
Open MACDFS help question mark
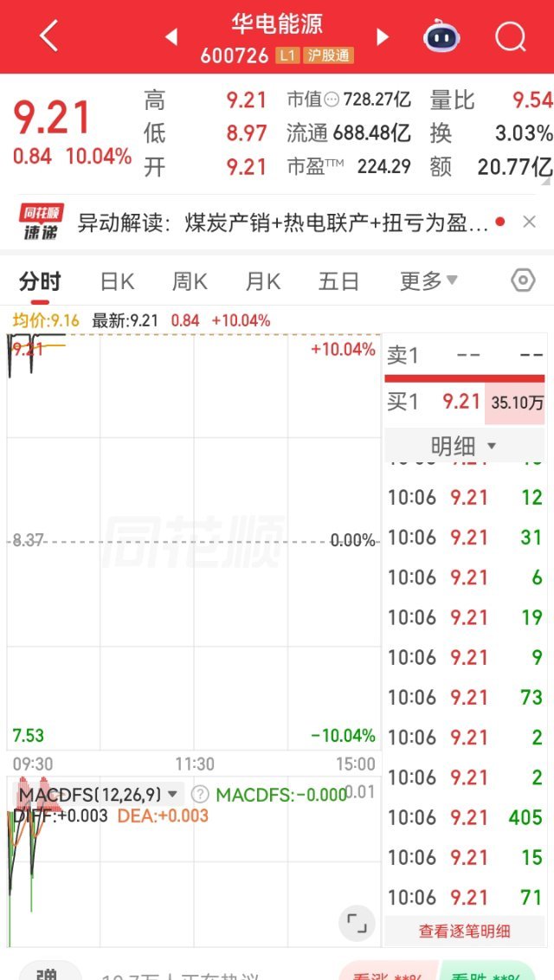[x=199, y=795]
